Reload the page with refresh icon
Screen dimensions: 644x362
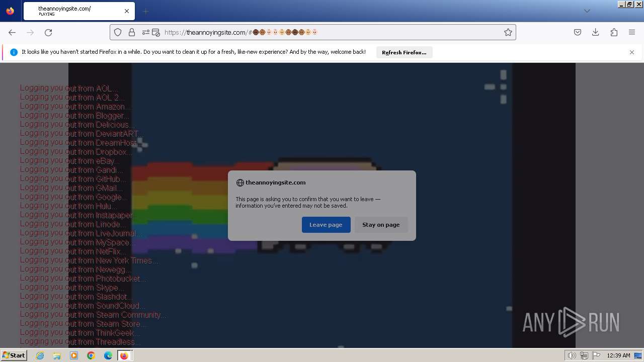coord(48,32)
